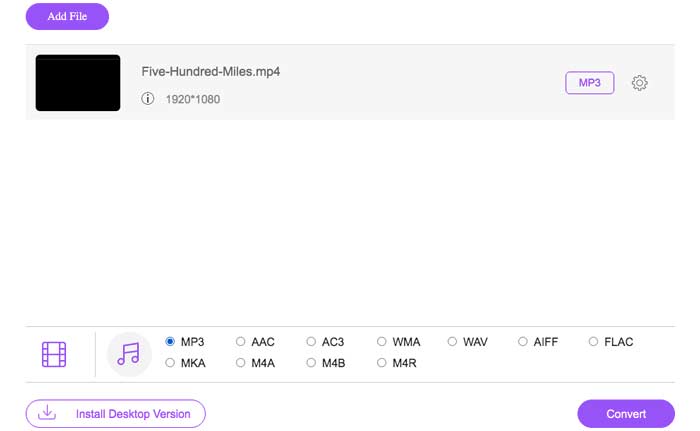The height and width of the screenshot is (431, 700).
Task: Open the MP3 output format badge
Action: pos(590,83)
